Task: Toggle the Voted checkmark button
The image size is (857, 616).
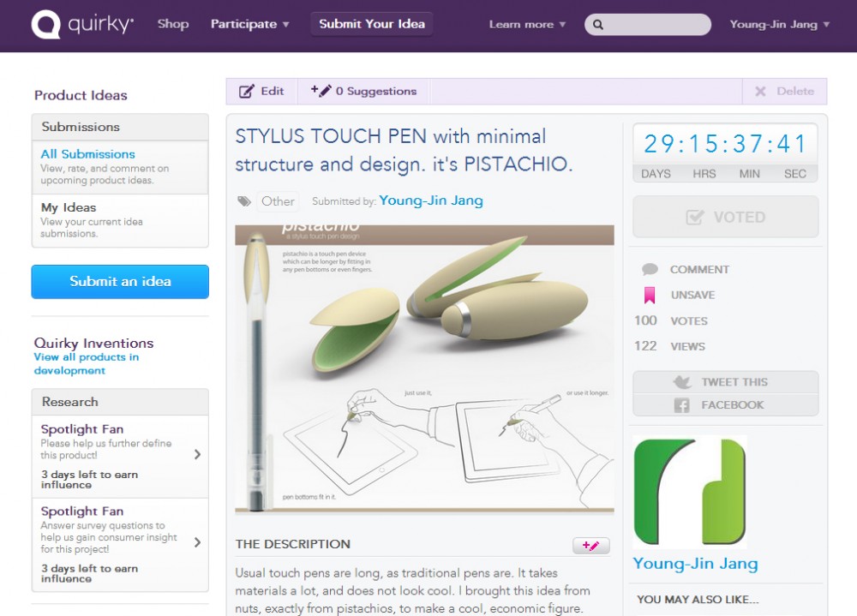Action: click(725, 217)
